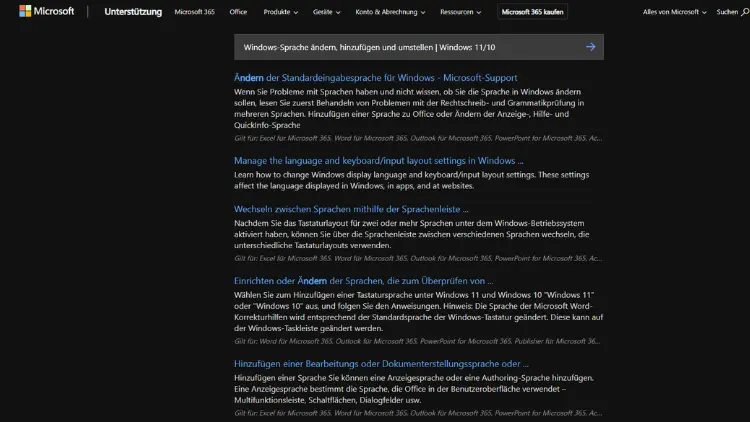The width and height of the screenshot is (750, 422).
Task: Open the Office navigation item
Action: 238,12
